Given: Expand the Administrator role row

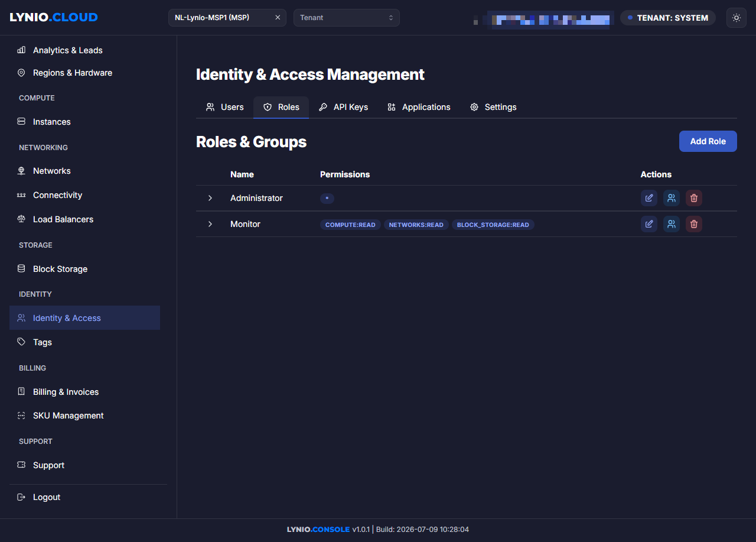Looking at the screenshot, I should [210, 198].
